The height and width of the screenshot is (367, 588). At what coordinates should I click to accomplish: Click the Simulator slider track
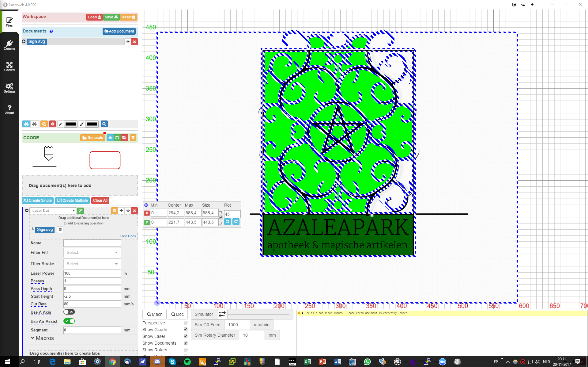point(259,314)
